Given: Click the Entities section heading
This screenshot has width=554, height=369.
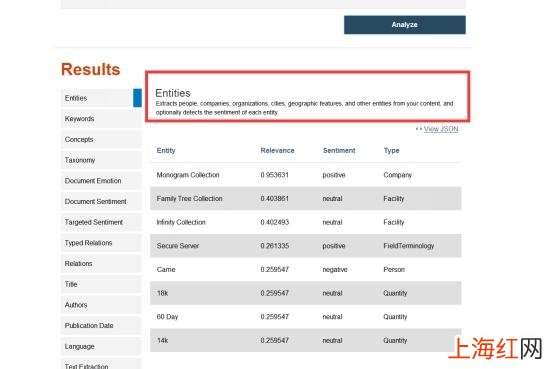Looking at the screenshot, I should (173, 93).
